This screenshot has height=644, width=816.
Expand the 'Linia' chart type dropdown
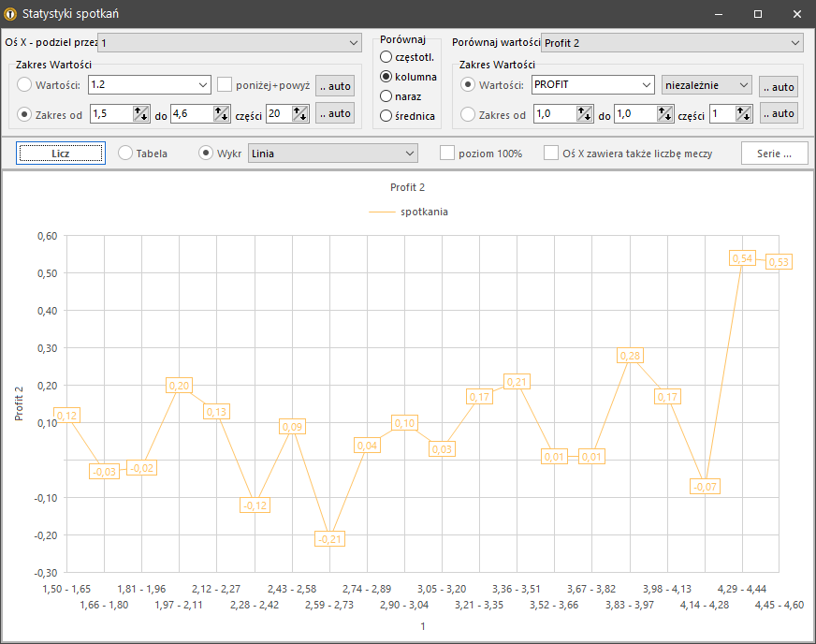(x=332, y=153)
